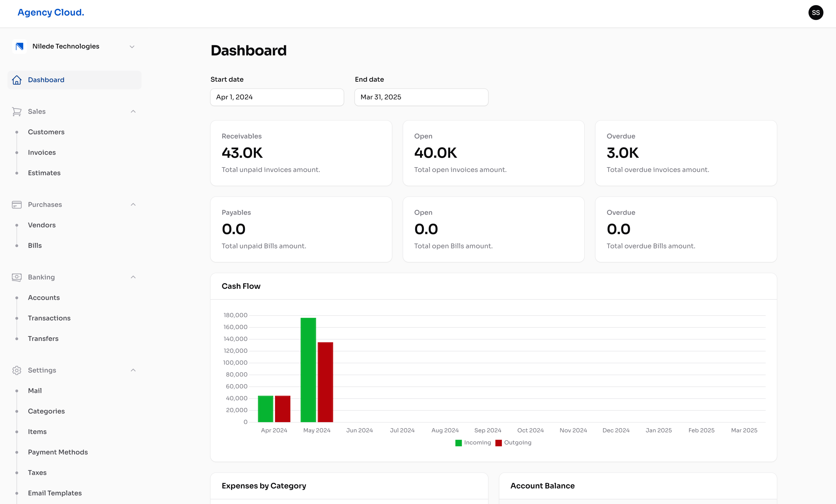836x504 pixels.
Task: Click the Cash Flow heading
Action: coord(241,286)
